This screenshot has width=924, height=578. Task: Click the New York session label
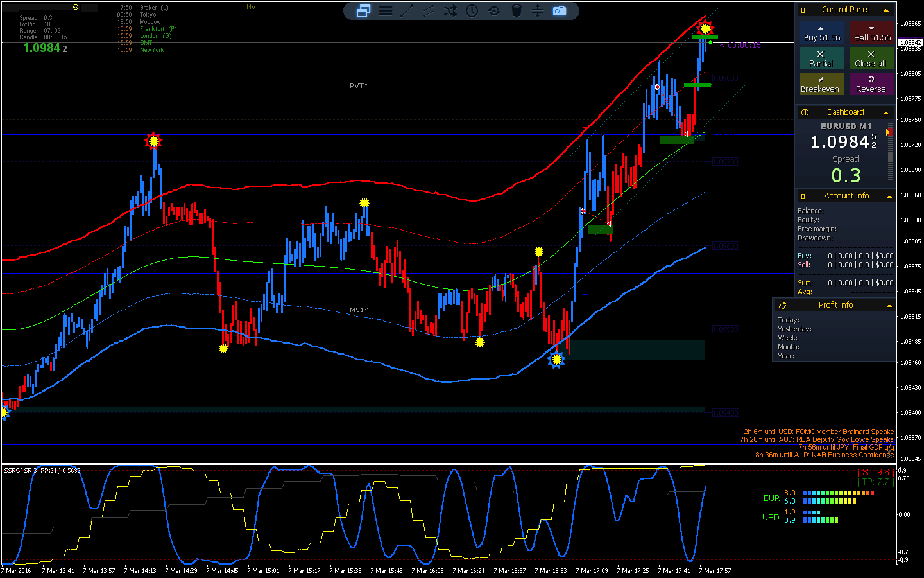tap(152, 50)
